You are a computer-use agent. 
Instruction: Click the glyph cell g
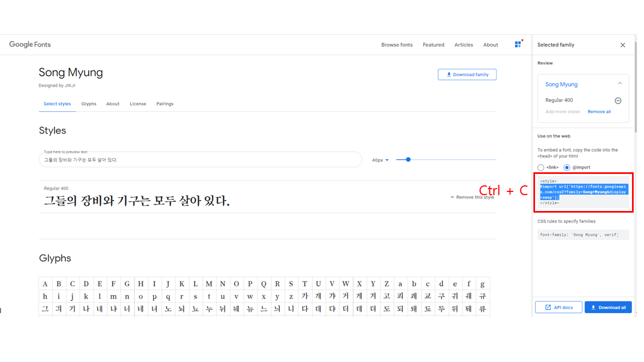point(483,283)
